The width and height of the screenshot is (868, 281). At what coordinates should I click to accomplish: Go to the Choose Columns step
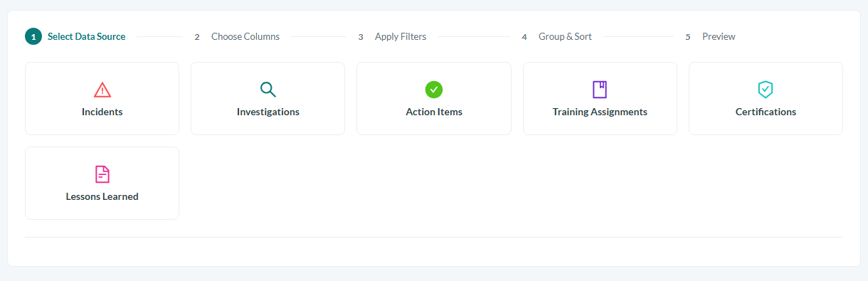(x=245, y=36)
